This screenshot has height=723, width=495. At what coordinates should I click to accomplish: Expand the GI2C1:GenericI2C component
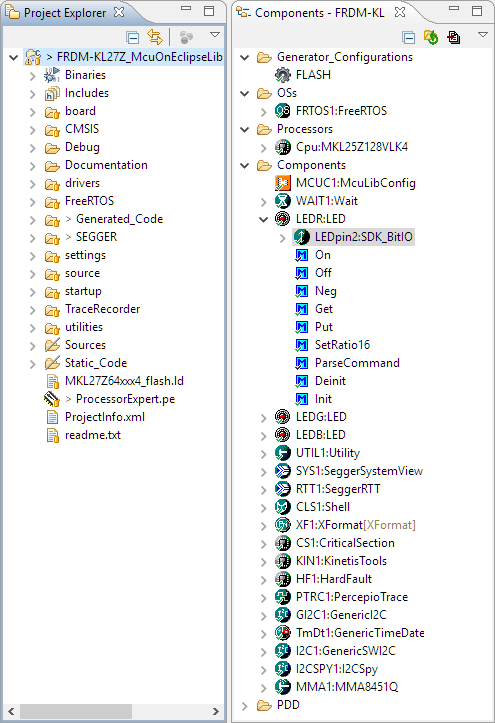tap(264, 616)
